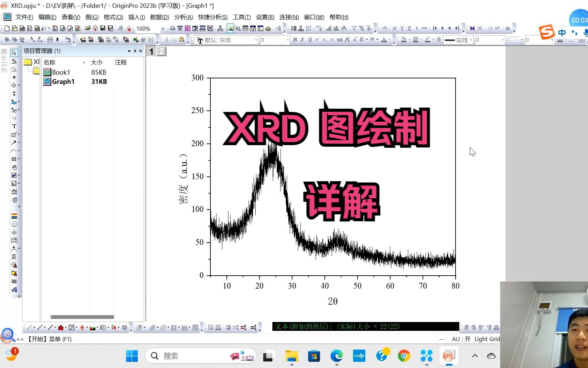This screenshot has width=588, height=368.
Task: Activate the Zoom In tool
Action: pos(14,62)
